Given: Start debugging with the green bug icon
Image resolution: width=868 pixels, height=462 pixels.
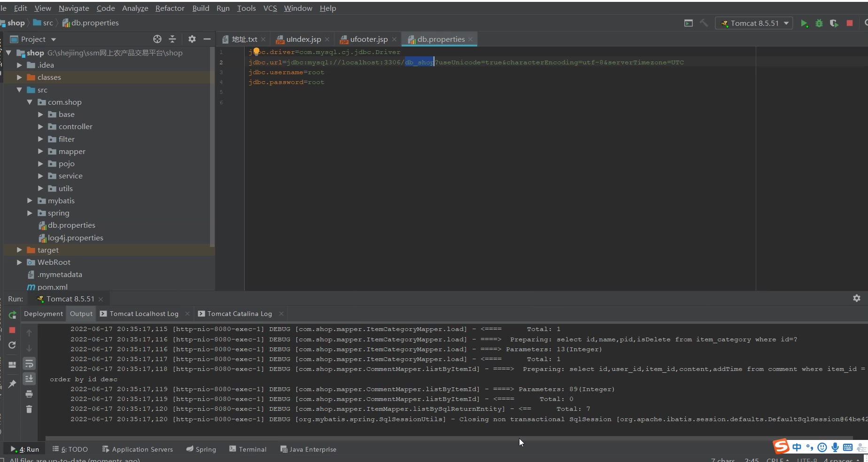Looking at the screenshot, I should point(819,23).
